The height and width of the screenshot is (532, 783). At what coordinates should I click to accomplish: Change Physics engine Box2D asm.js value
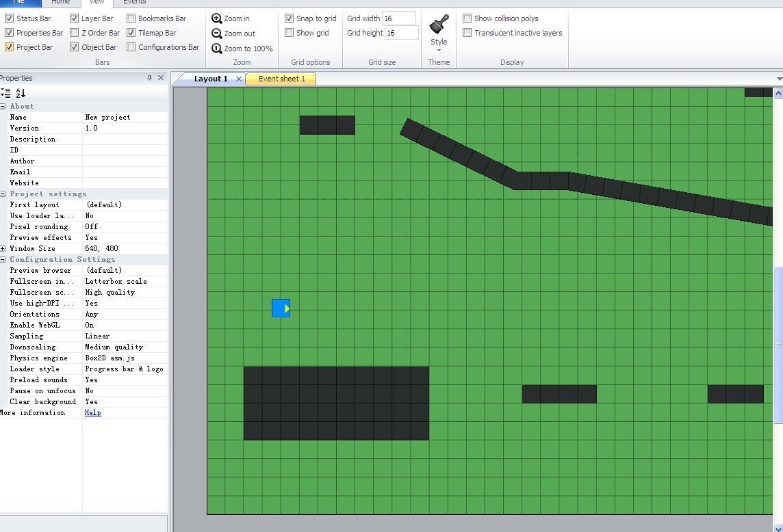[125, 358]
